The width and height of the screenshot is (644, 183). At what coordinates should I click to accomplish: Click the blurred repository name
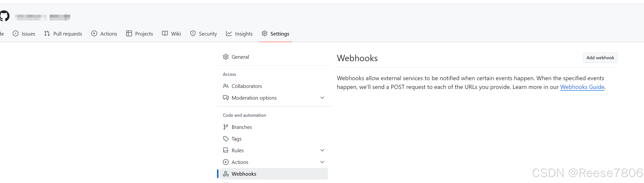point(60,17)
